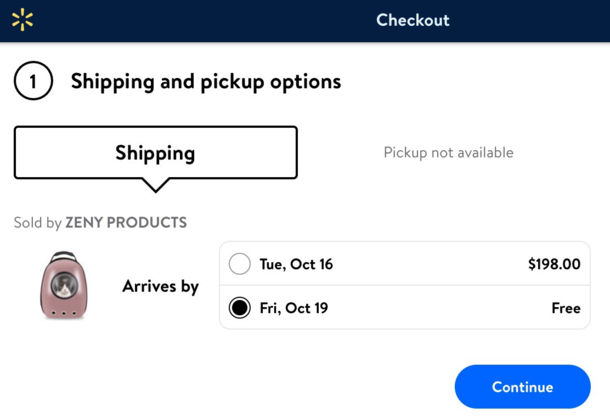The height and width of the screenshot is (419, 610).
Task: Click the Checkout header title
Action: pos(413,20)
